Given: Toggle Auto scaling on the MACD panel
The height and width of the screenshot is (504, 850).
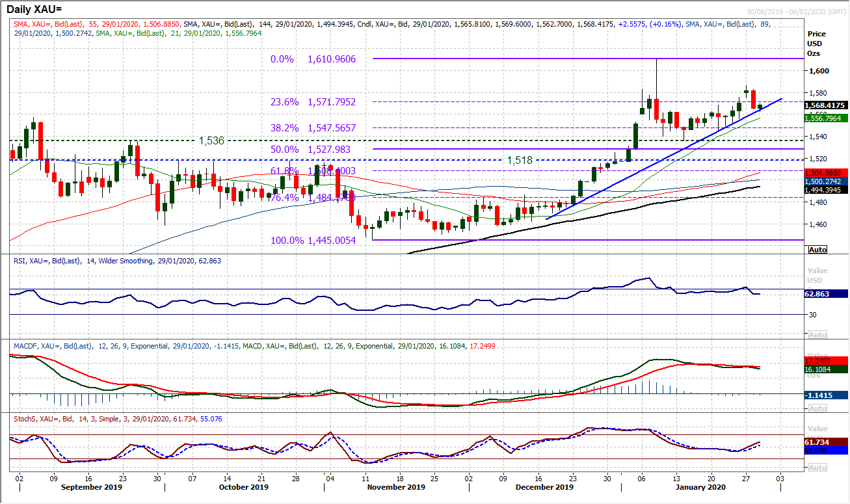Looking at the screenshot, I should point(817,408).
